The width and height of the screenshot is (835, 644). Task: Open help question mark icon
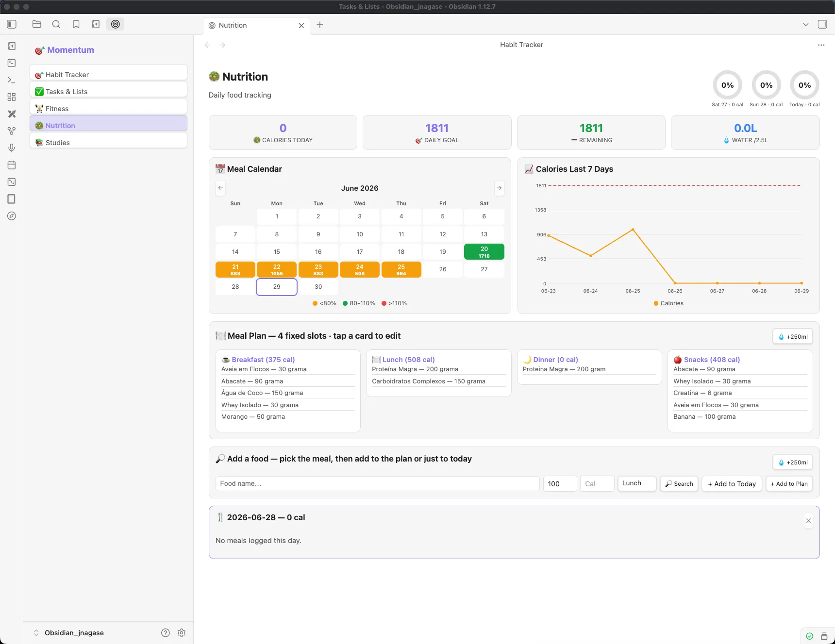click(166, 633)
